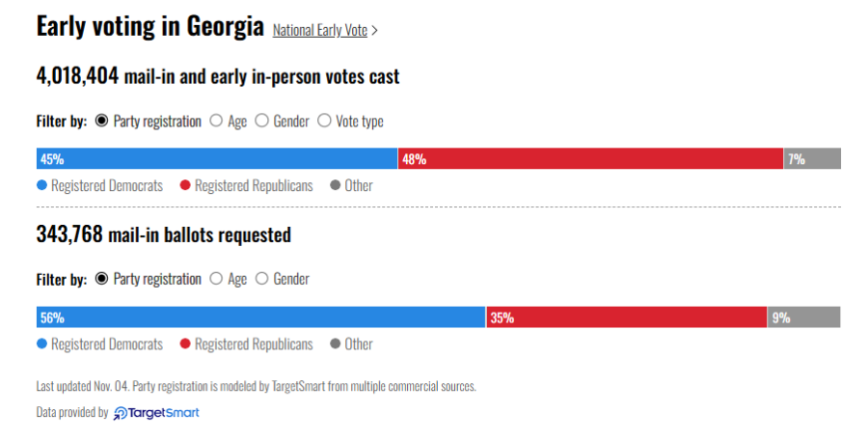Open the National Early Vote link
This screenshot has width=868, height=440.
320,30
